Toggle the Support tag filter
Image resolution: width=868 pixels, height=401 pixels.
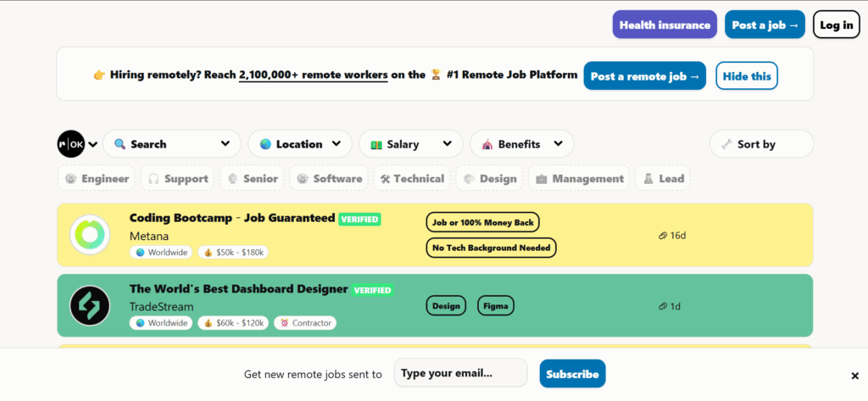(178, 179)
